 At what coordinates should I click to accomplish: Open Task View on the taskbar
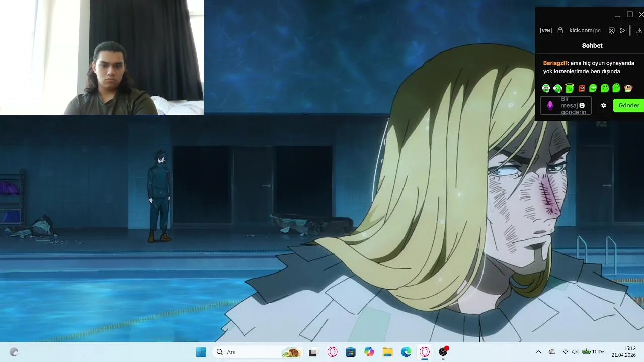(313, 352)
